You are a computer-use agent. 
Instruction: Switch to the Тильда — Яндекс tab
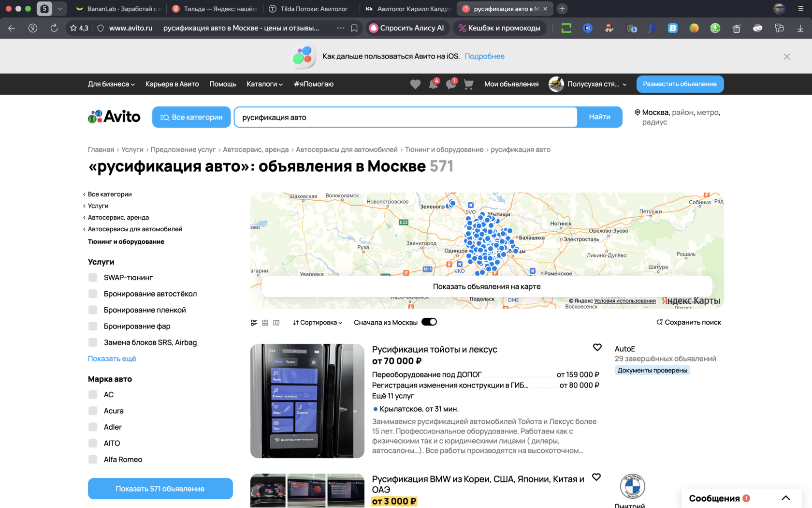click(x=216, y=9)
